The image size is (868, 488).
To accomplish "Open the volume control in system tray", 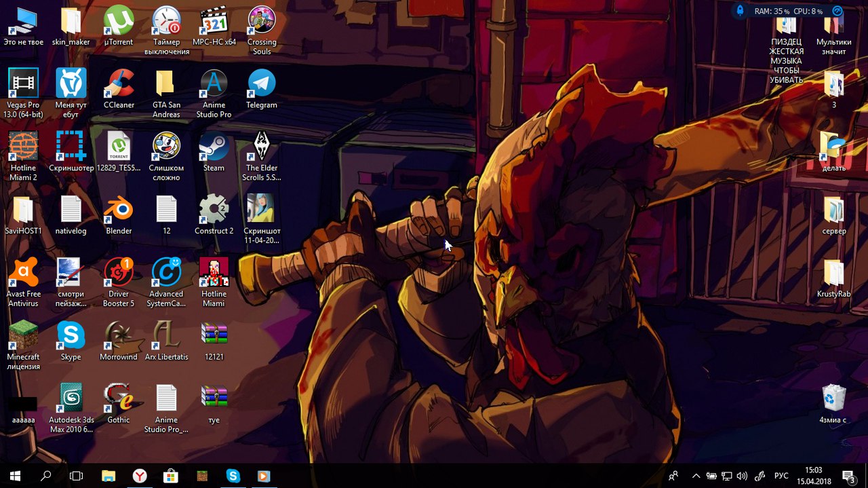I will [x=742, y=476].
